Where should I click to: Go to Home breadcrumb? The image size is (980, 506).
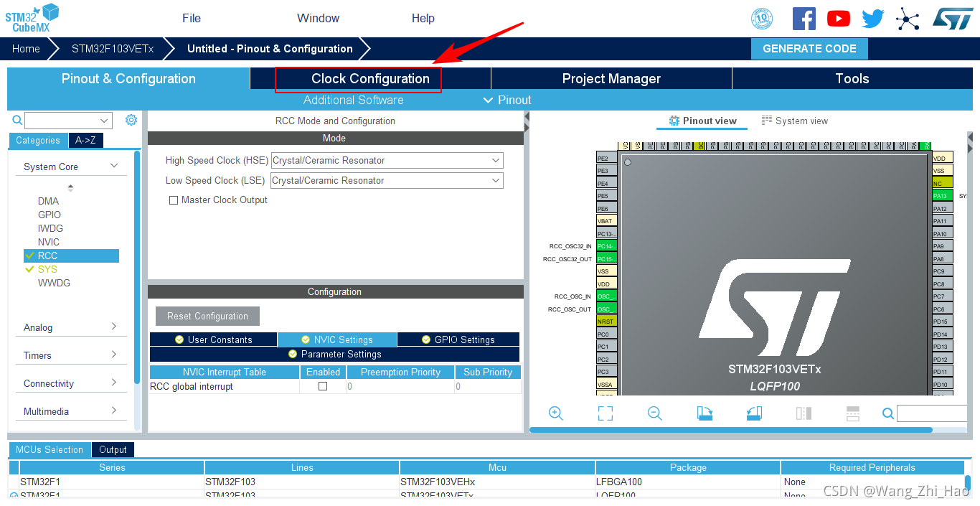tap(26, 49)
